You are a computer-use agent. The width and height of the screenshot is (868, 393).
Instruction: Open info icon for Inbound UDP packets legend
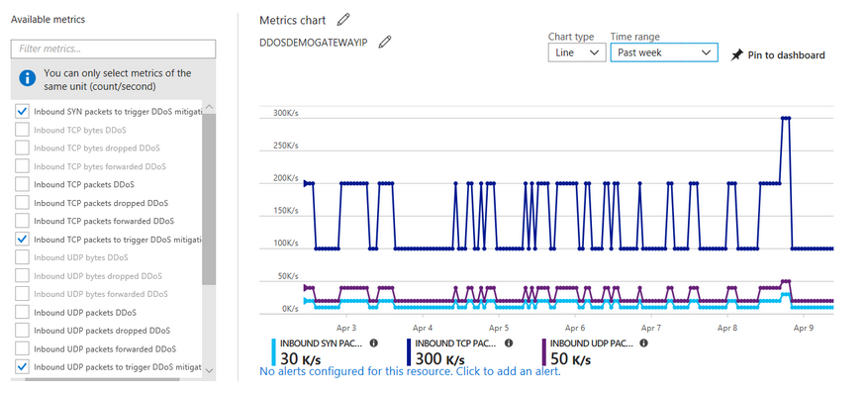[643, 344]
